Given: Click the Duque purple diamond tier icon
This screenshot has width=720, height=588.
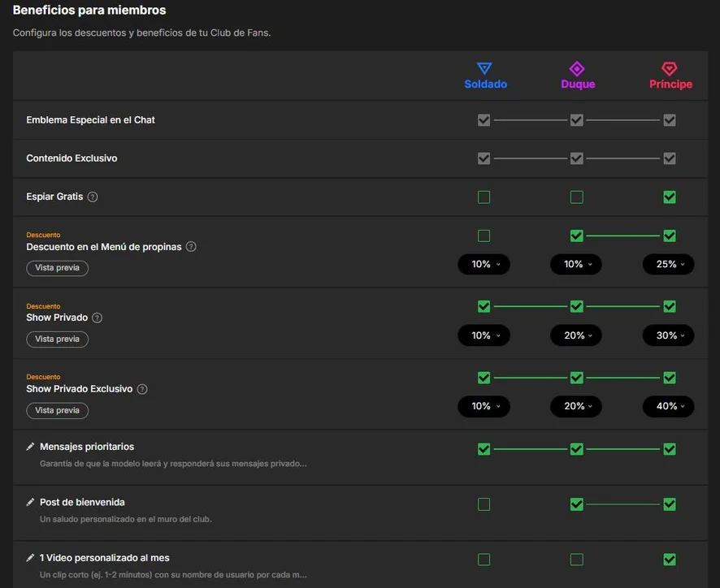Looking at the screenshot, I should pos(577,69).
